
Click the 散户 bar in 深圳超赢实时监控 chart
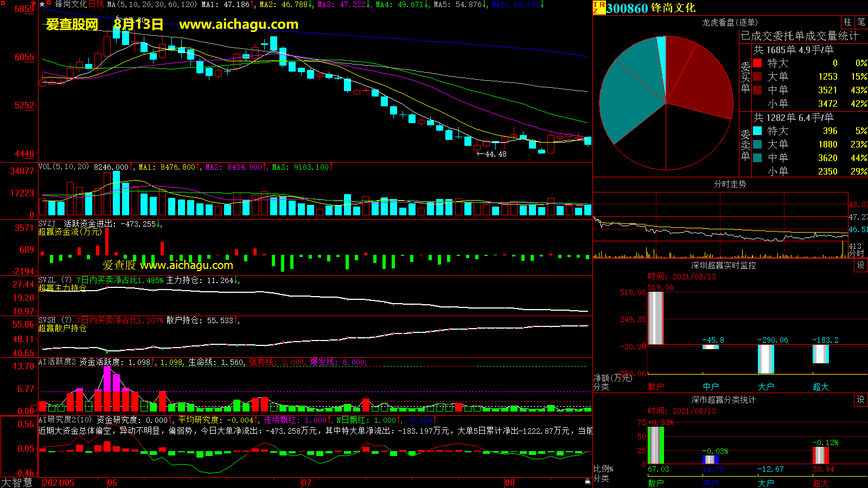[x=656, y=318]
